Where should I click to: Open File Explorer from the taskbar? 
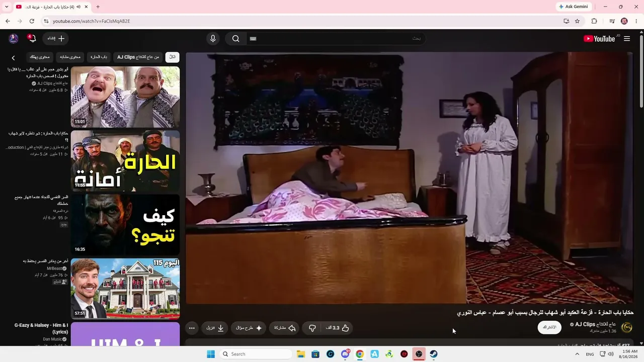pyautogui.click(x=300, y=354)
